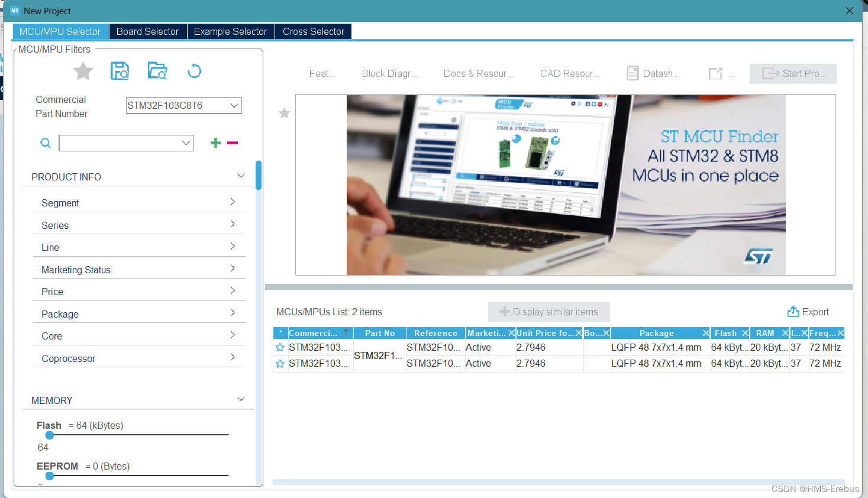
Task: Click the sort arrow in Commercial column header
Action: (346, 332)
